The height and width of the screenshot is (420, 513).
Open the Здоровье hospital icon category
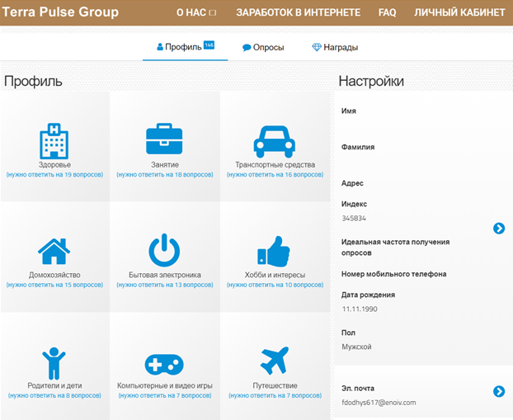click(x=54, y=141)
